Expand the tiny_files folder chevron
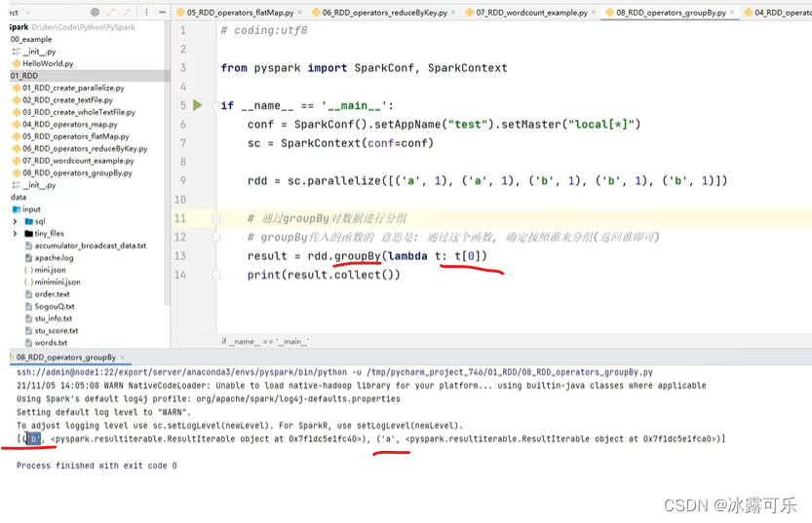 pyautogui.click(x=15, y=234)
